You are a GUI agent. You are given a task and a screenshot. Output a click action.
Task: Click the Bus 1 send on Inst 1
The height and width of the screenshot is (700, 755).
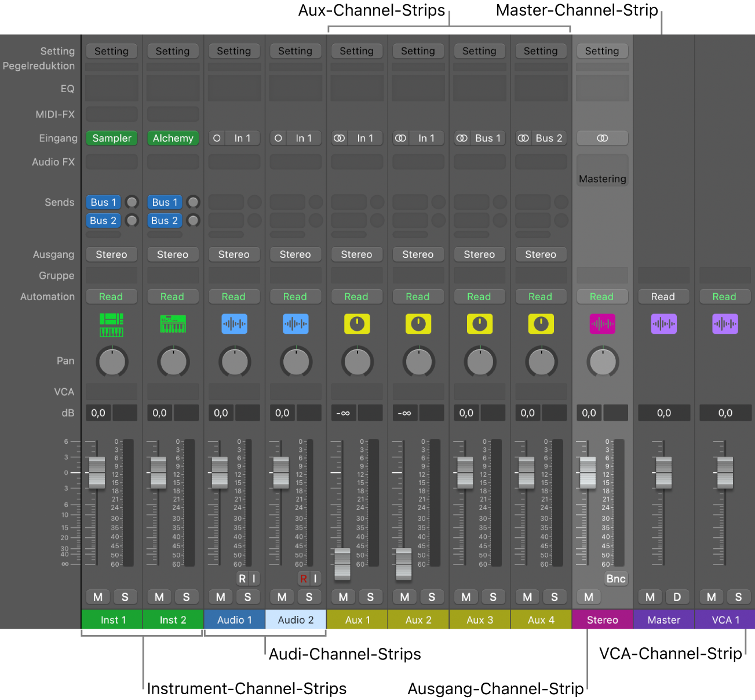(104, 202)
